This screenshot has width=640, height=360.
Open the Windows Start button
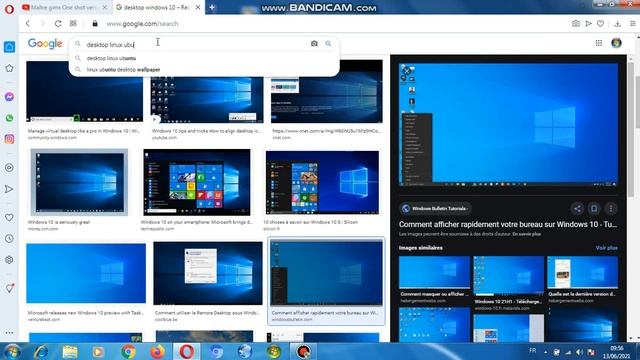(12, 351)
